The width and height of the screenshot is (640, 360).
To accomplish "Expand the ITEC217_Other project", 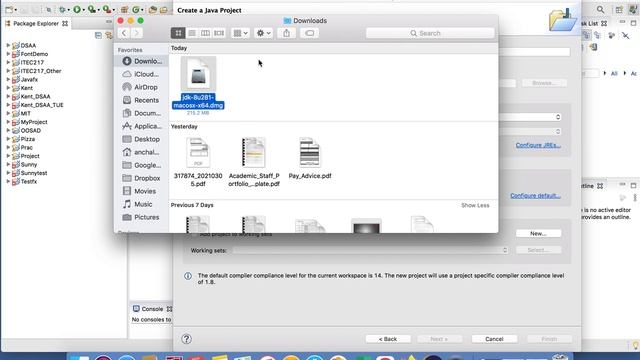I will point(8,71).
